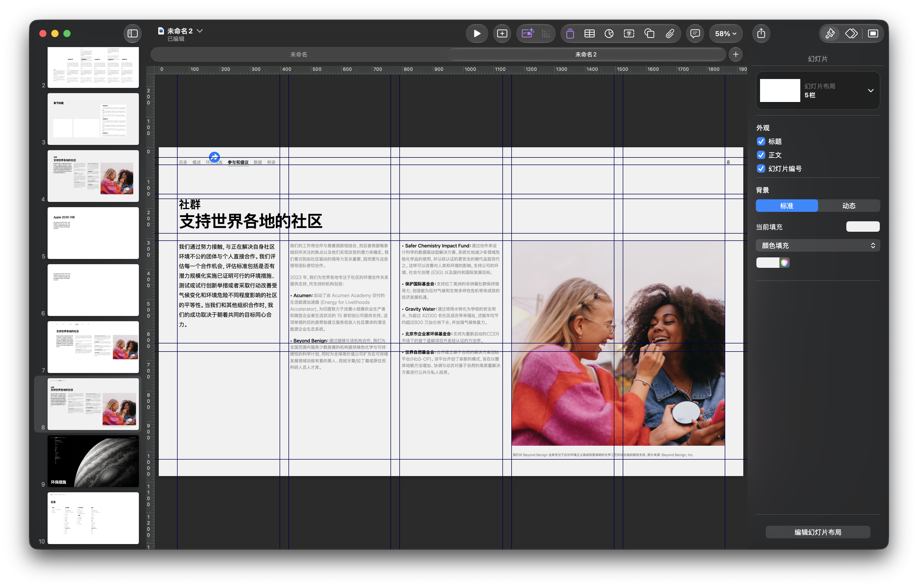Screen dimensions: 918x588
Task: Click the 概述 navigation text on slide
Action: 197,163
